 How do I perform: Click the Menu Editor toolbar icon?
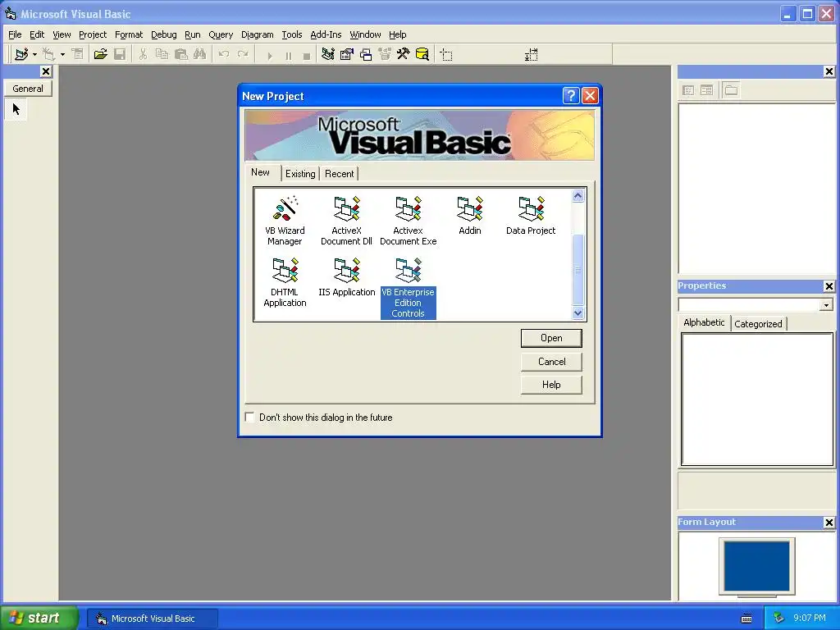tap(78, 54)
